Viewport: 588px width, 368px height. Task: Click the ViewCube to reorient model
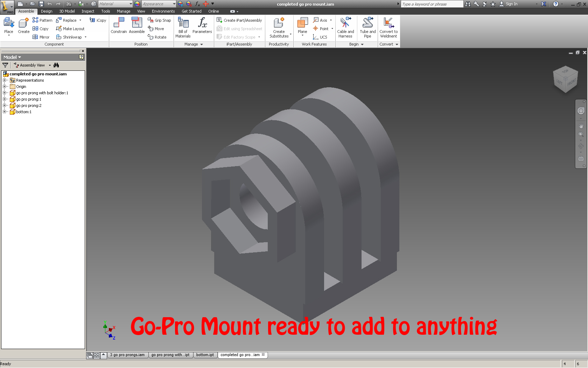(565, 80)
